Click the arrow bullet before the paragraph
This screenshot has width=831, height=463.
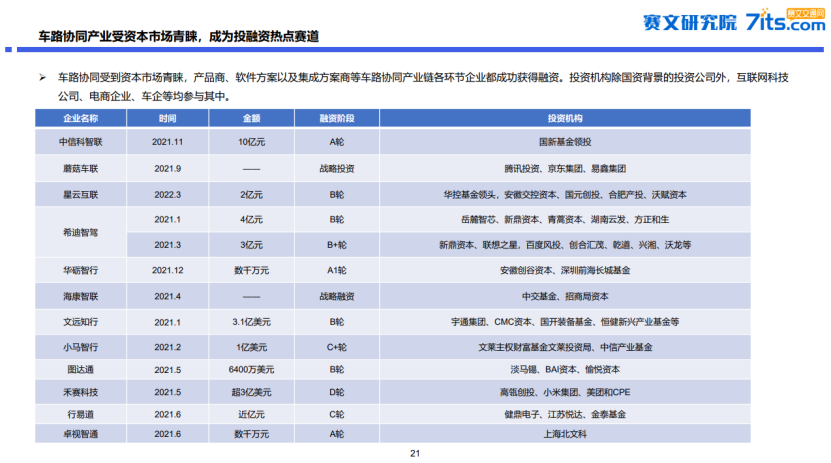tap(42, 78)
